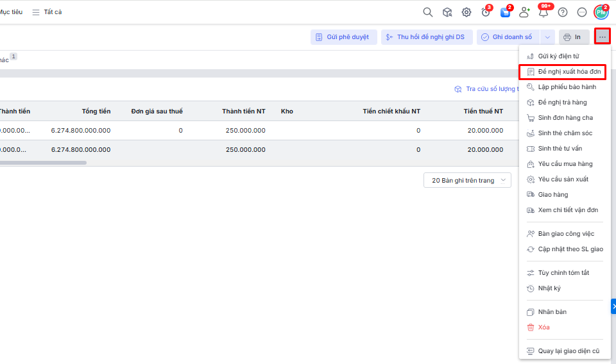Open the Tất cả filter menu
The height and width of the screenshot is (364, 616).
47,12
